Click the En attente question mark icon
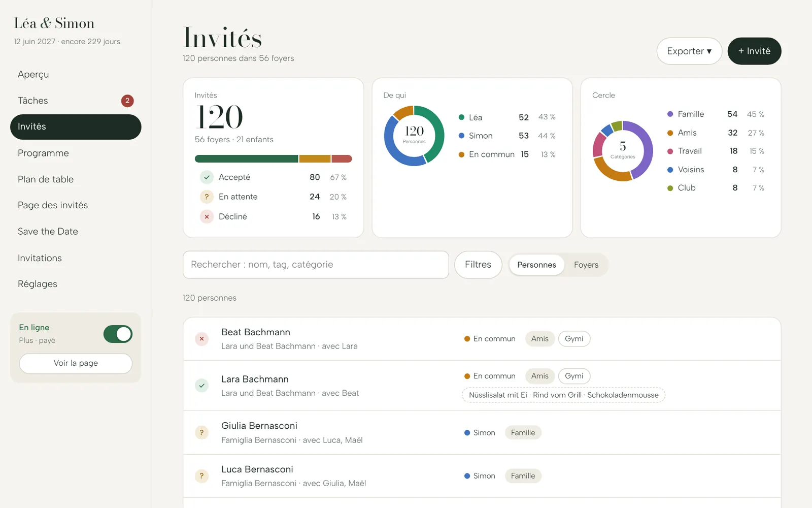 tap(207, 197)
